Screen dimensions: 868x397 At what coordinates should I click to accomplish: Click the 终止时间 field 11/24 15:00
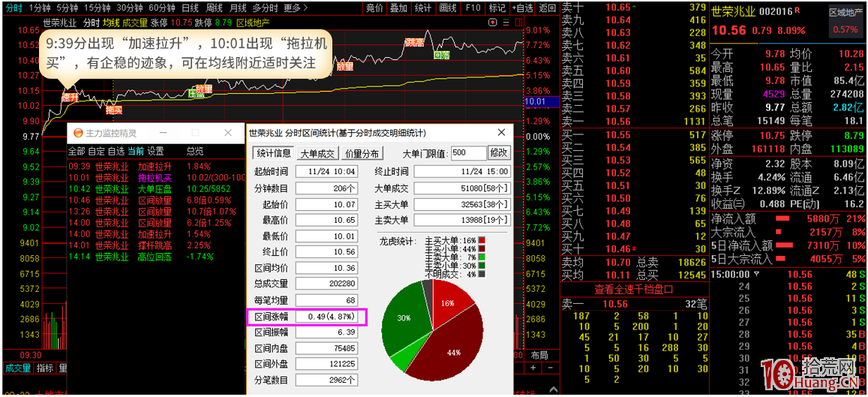pos(461,172)
